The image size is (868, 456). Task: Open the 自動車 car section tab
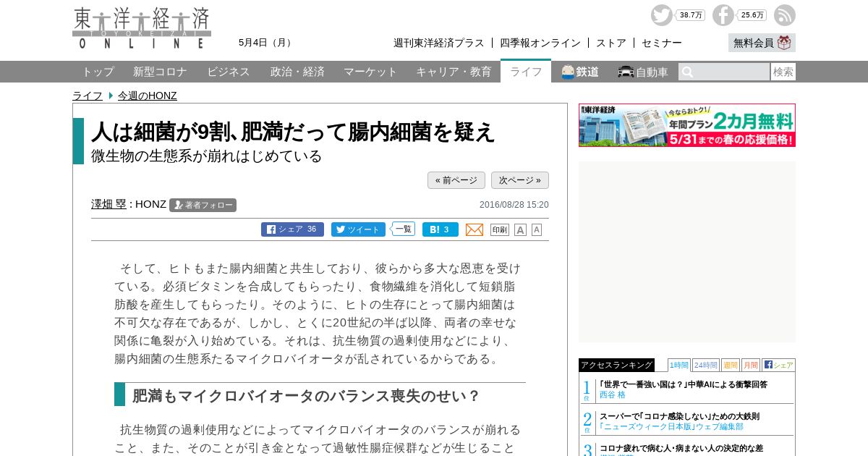pos(643,72)
